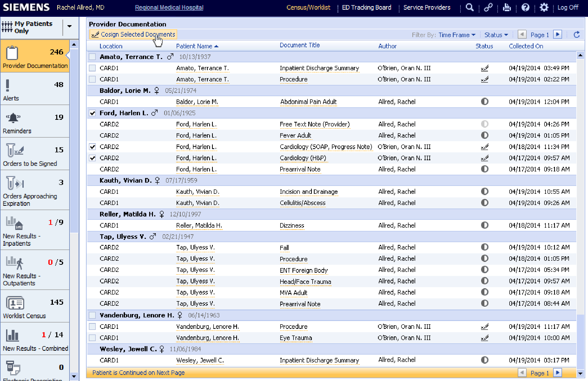Check the Amato Inpatient Discharge Summary row checkbox
588x381 pixels.
click(92, 68)
